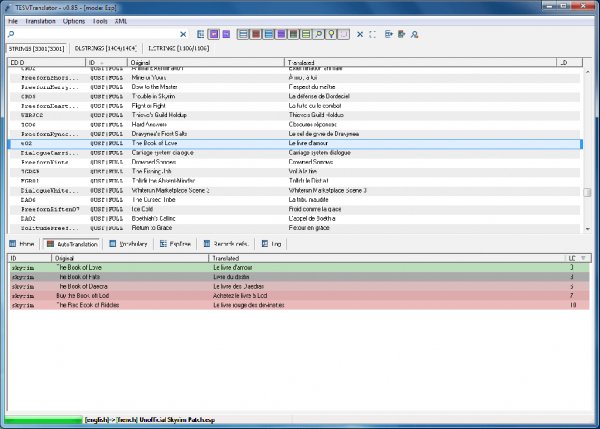Viewport: 600px width, 429px height.
Task: Select the row "The Book of Love" in upper list
Action: [x=295, y=144]
